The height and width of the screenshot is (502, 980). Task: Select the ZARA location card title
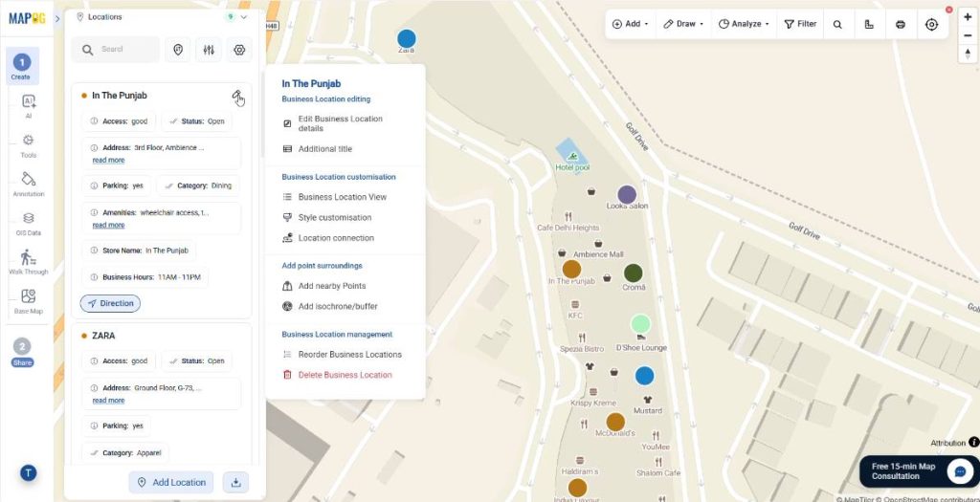pyautogui.click(x=103, y=336)
